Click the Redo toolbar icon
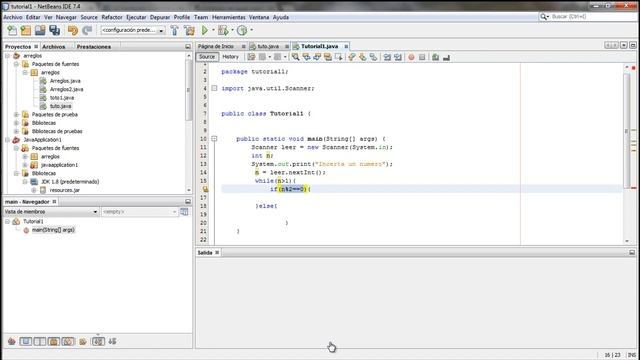 tap(87, 30)
